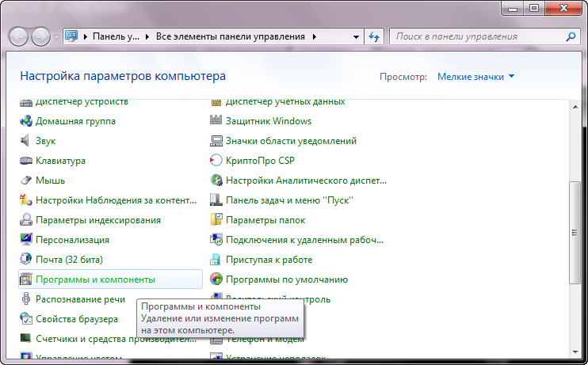Viewport: 588px width, 365px height.
Task: Refresh the Control Panel view
Action: pyautogui.click(x=374, y=36)
